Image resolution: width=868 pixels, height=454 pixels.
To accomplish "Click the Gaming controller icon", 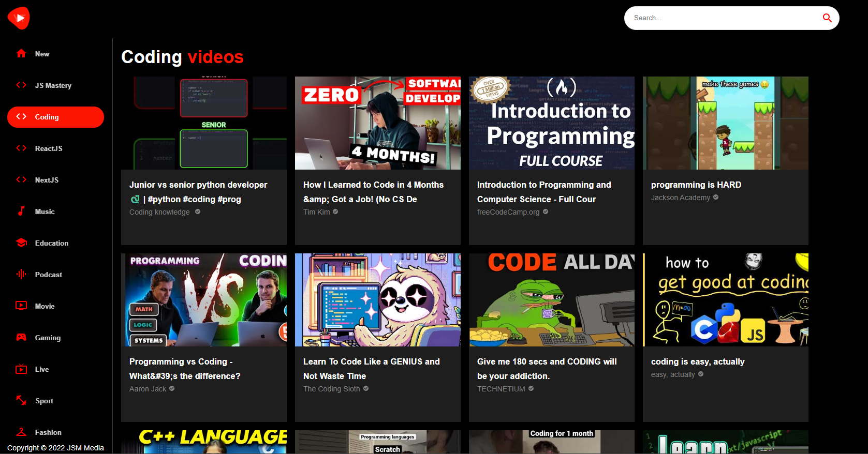I will (21, 338).
